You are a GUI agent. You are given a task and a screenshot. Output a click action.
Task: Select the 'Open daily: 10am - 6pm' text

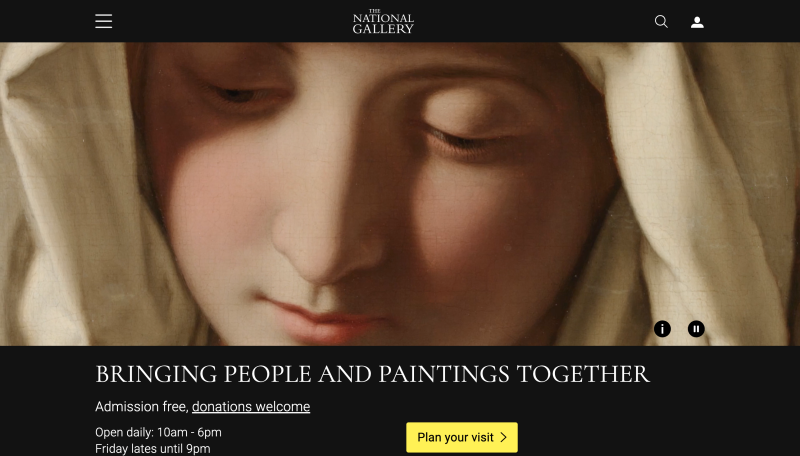pyautogui.click(x=158, y=432)
